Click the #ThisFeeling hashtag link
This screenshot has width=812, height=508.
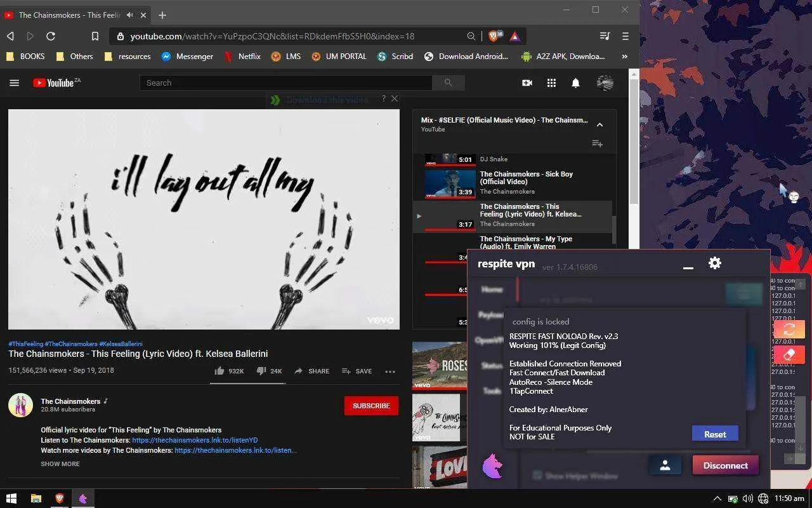25,344
